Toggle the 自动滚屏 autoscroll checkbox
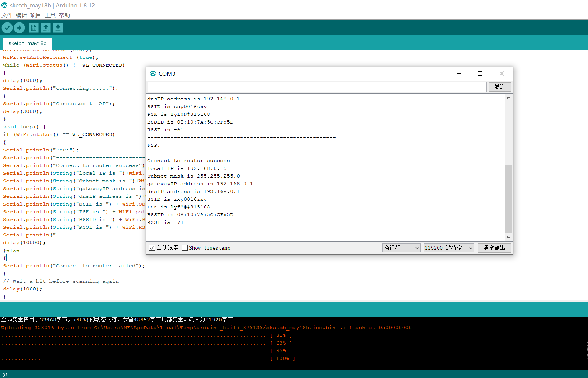 pyautogui.click(x=152, y=248)
